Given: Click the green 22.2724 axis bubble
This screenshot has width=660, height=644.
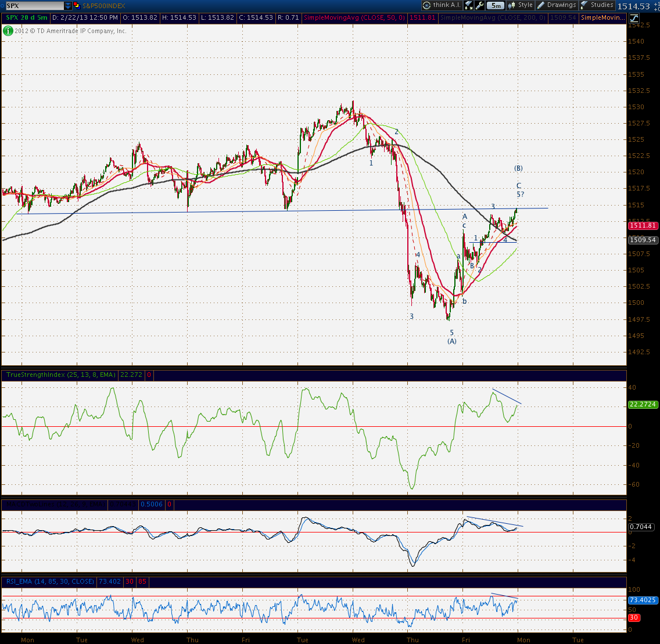Looking at the screenshot, I should point(643,405).
